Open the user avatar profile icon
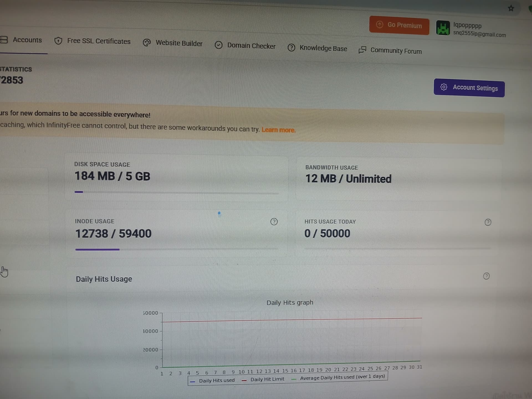This screenshot has height=399, width=532. [443, 28]
